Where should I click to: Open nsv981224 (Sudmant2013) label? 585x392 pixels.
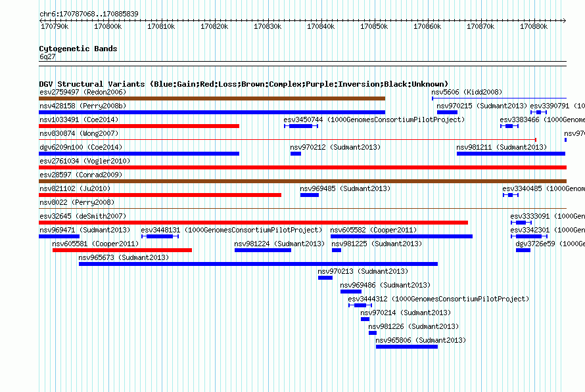tap(279, 244)
